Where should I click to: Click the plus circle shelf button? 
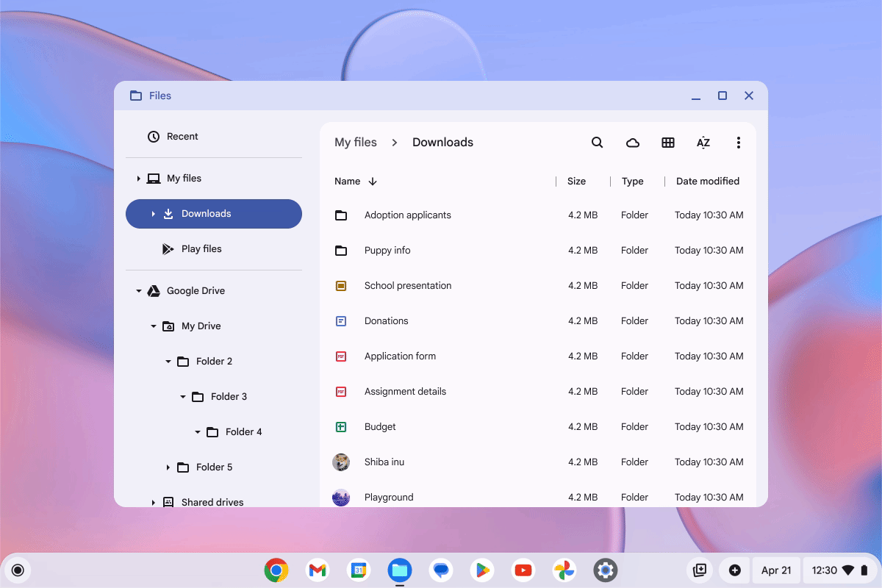[734, 570]
